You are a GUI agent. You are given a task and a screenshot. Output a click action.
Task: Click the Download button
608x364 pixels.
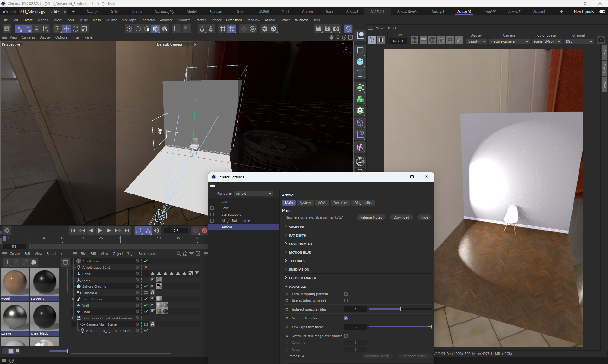[401, 217]
